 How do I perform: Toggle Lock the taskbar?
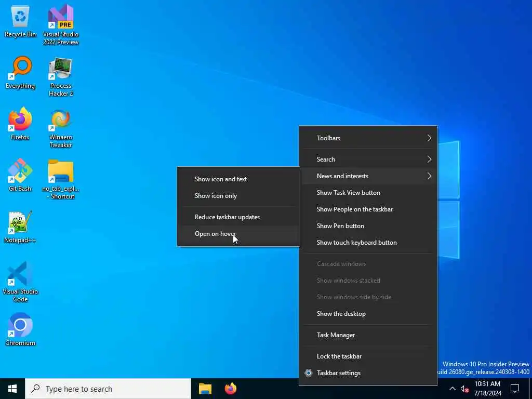(368, 356)
